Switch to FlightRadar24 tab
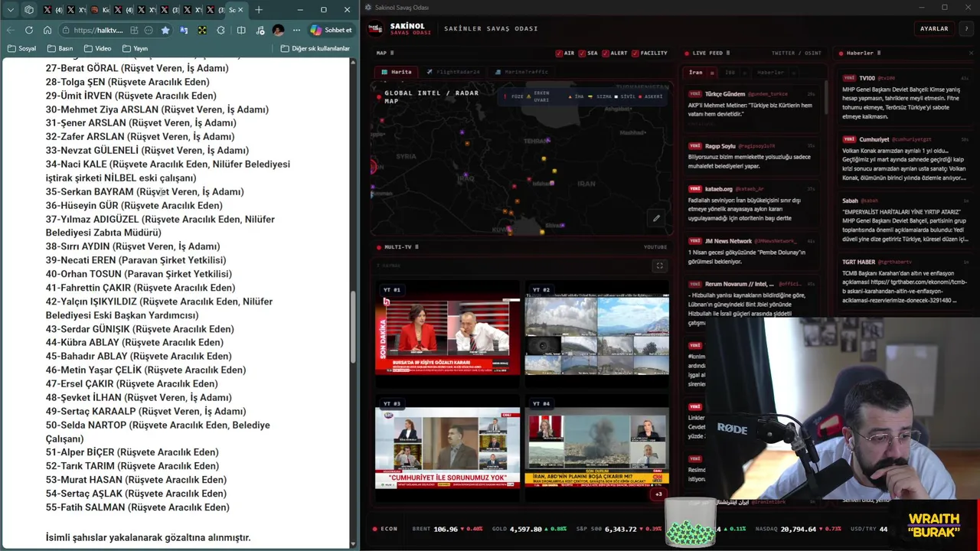The width and height of the screenshot is (980, 551). tap(453, 72)
